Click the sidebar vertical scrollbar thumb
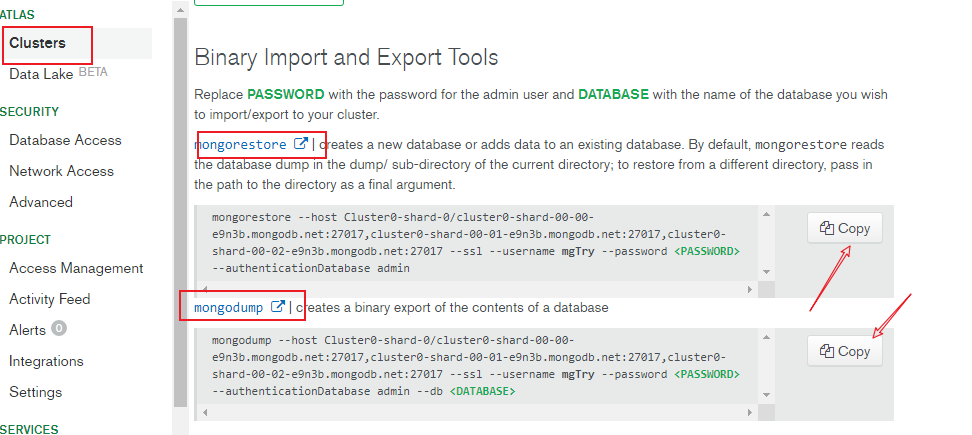The height and width of the screenshot is (435, 972). [x=180, y=213]
